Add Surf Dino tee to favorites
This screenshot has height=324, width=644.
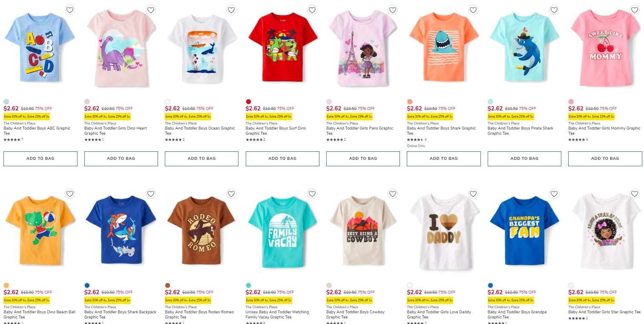click(x=312, y=10)
